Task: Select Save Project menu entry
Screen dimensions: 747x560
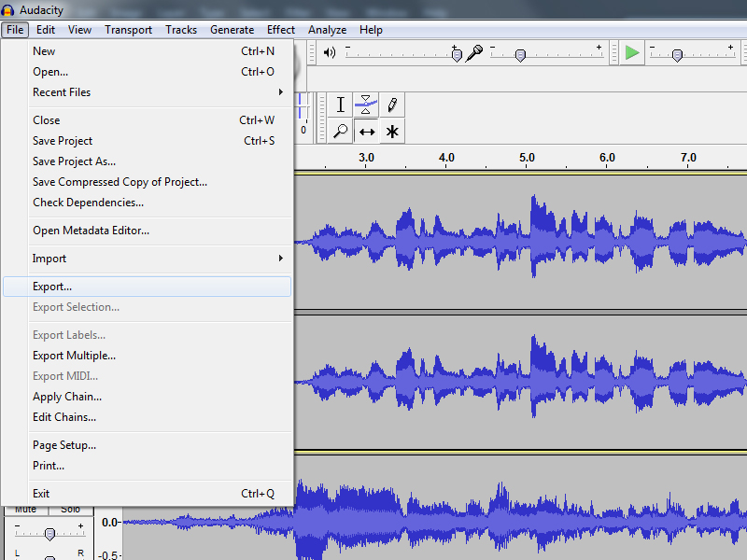Action: point(148,141)
